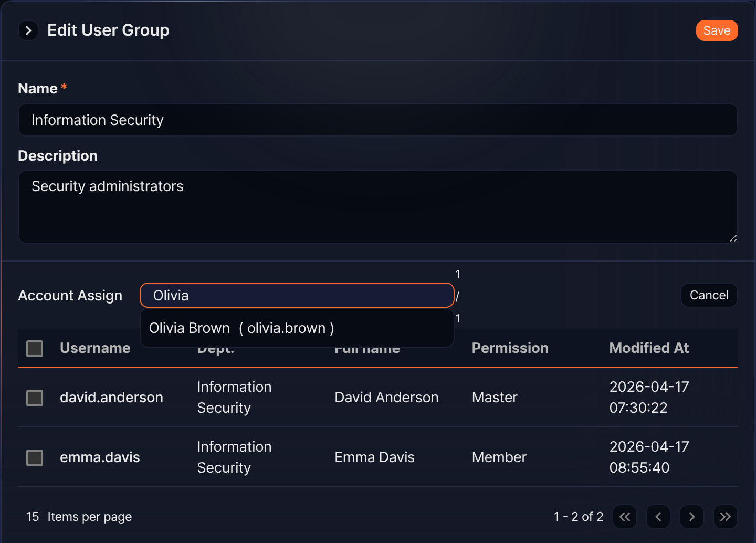This screenshot has height=543, width=756.
Task: Collapse the Edit User Group panel chevron
Action: [x=28, y=30]
